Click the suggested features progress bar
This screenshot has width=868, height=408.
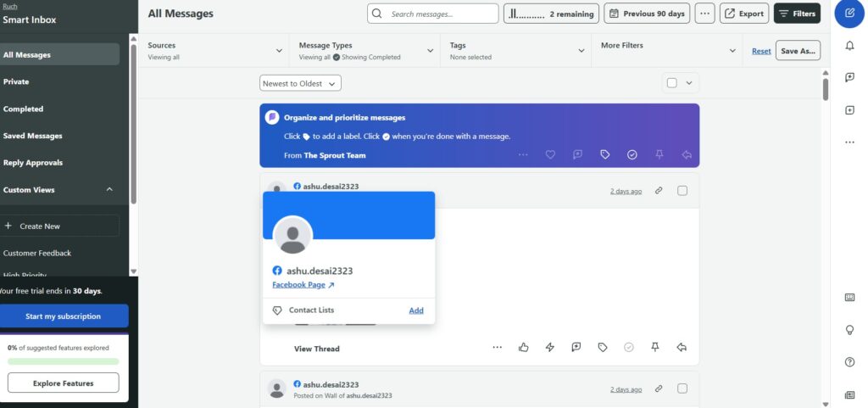point(63,361)
